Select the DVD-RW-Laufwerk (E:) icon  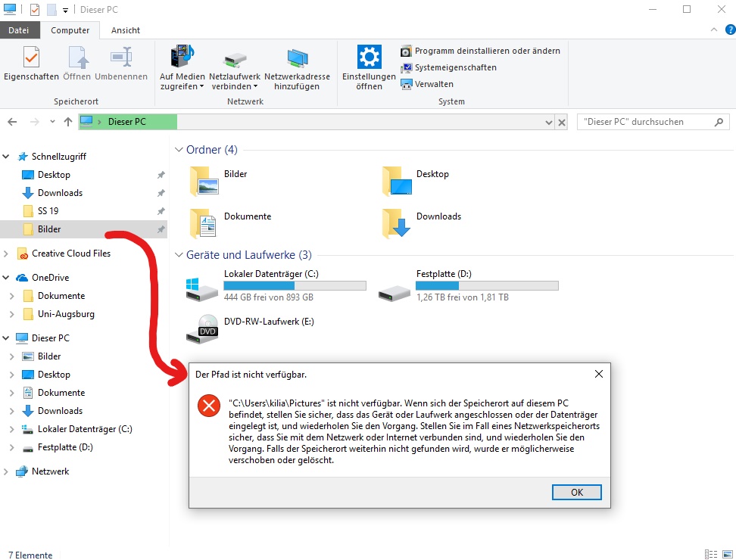[x=202, y=329]
